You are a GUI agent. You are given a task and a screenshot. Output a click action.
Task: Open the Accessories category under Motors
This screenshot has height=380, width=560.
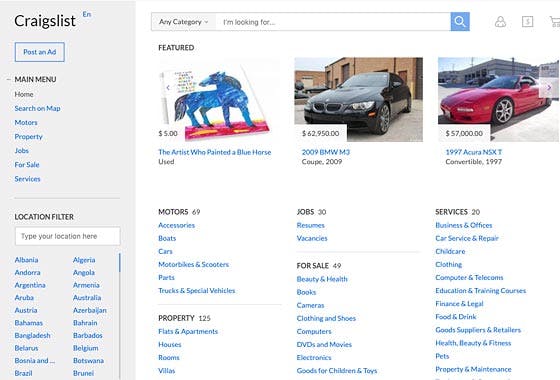(x=176, y=225)
